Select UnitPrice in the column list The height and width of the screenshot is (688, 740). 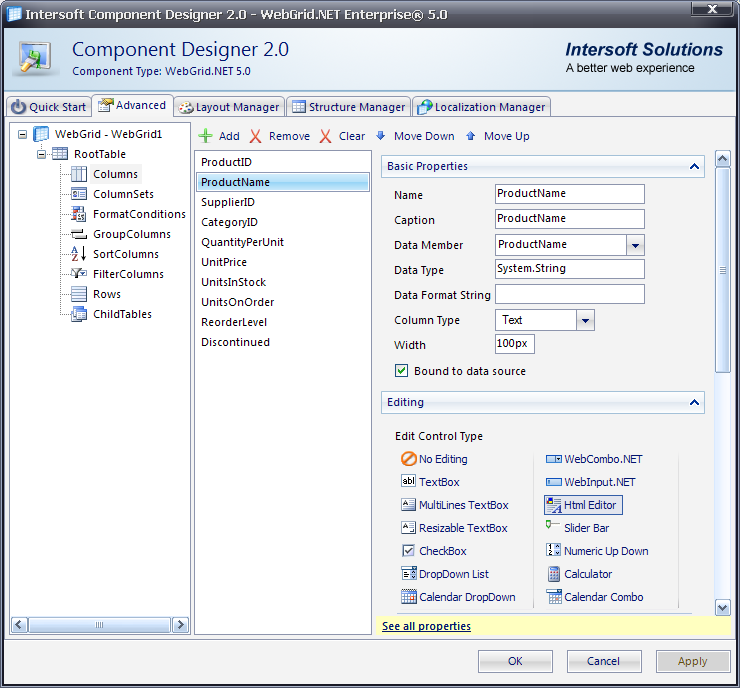click(x=283, y=262)
